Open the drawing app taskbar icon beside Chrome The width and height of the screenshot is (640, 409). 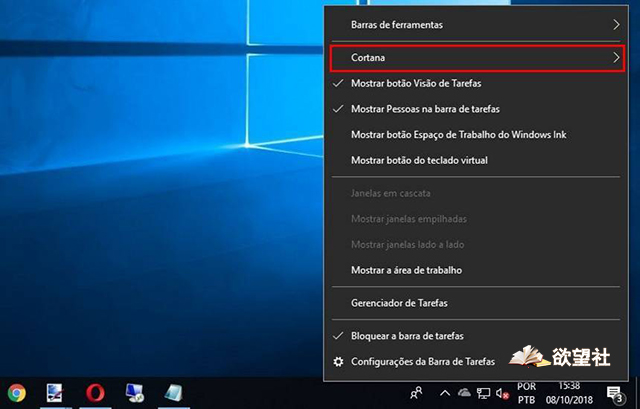coord(55,393)
